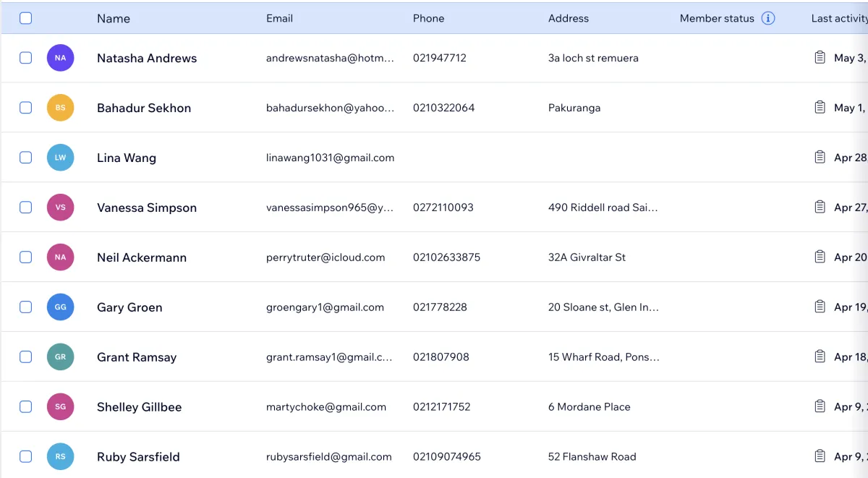
Task: Check the box for Gary Groen's row
Action: pos(25,307)
